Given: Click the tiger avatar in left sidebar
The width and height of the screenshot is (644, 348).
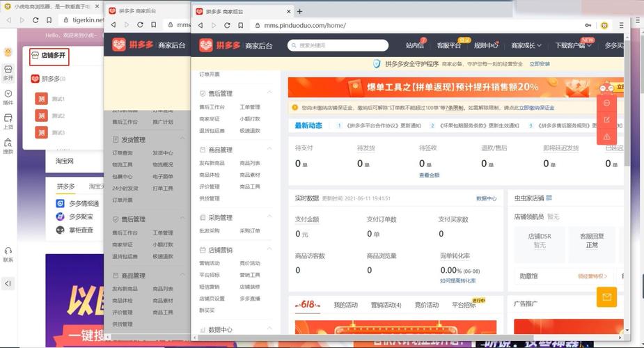Looking at the screenshot, I should tap(8, 52).
